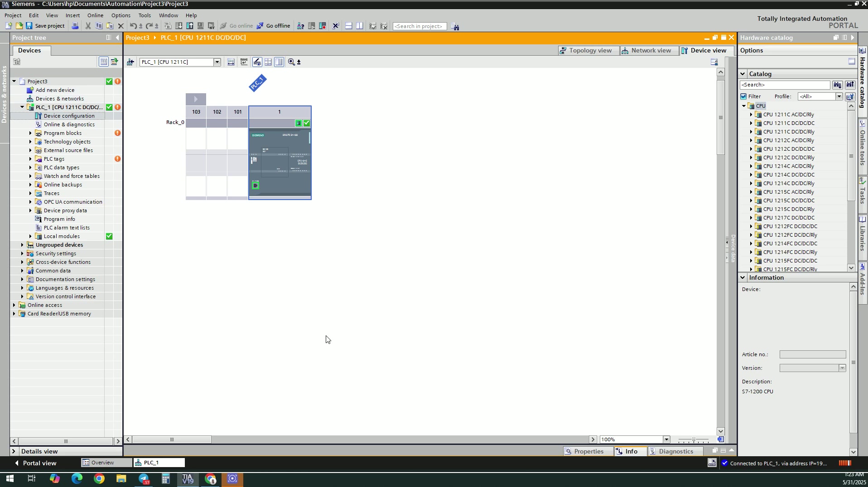
Task: Expand the Online access node
Action: pyautogui.click(x=14, y=305)
